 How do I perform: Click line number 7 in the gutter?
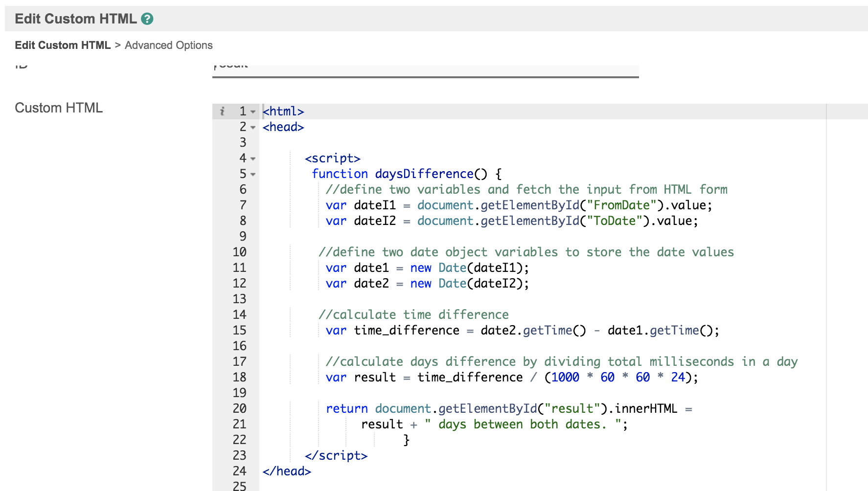coord(243,205)
